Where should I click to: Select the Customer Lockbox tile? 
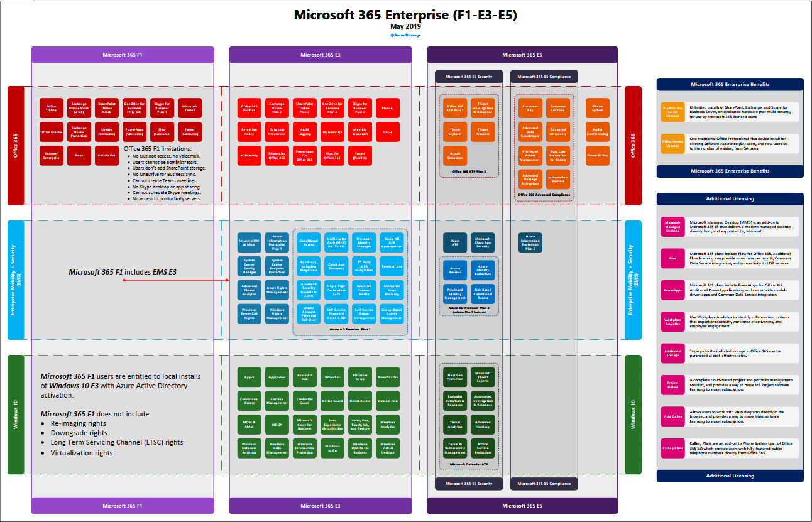(x=558, y=107)
